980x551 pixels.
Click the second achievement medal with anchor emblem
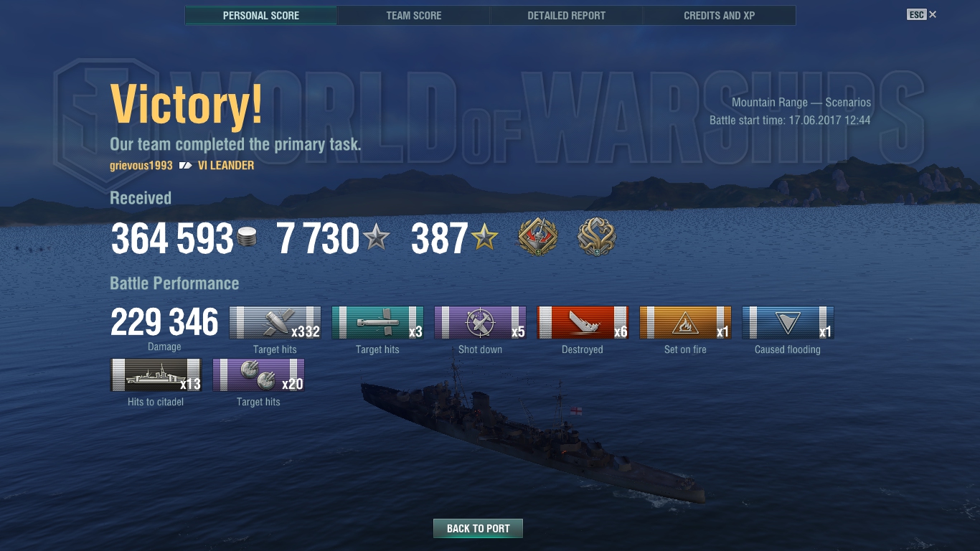point(597,237)
